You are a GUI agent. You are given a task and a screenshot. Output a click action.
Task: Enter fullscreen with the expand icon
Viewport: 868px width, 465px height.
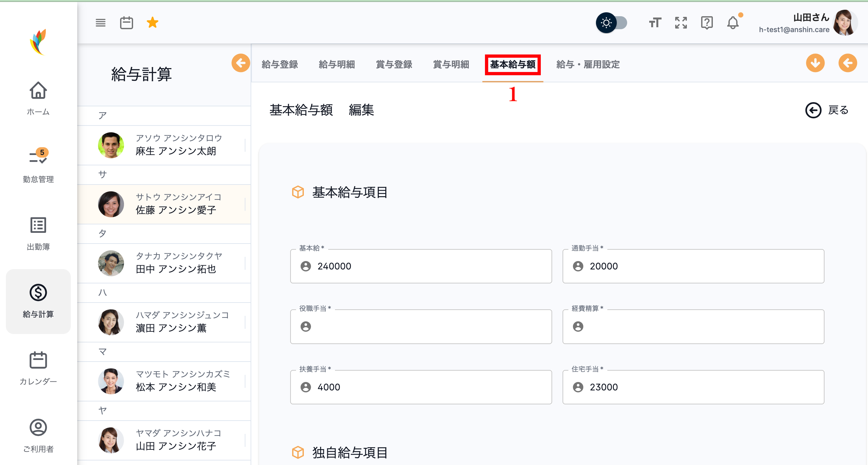(681, 23)
